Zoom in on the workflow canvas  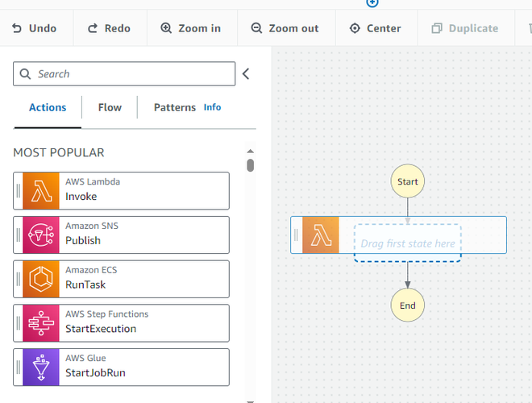[191, 28]
